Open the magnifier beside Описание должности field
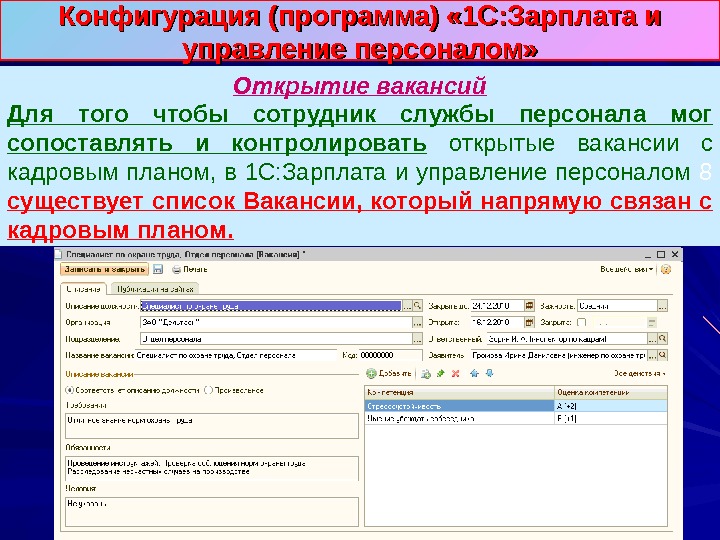Screen dimensions: 720x540 (417, 306)
